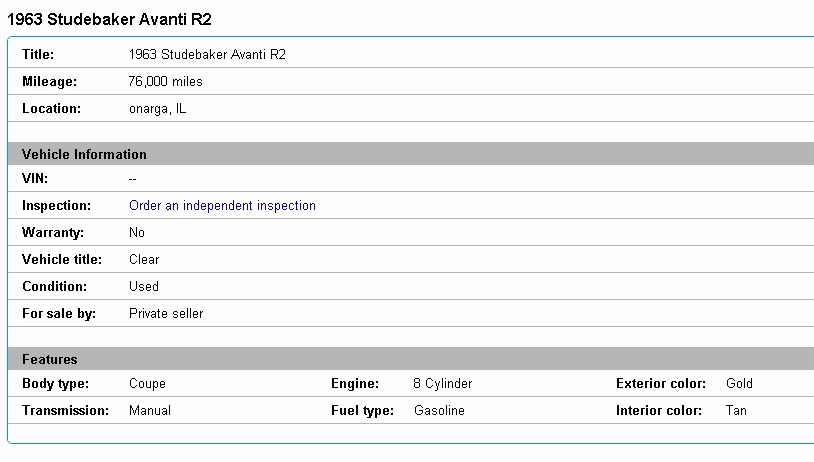Viewport: 814px width, 462px height.
Task: Click the Inspection row label
Action: [56, 206]
